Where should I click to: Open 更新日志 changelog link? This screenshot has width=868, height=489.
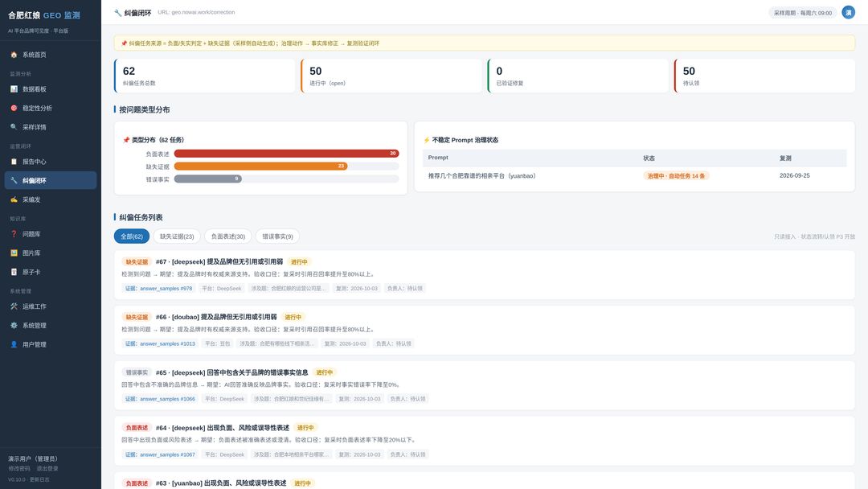40,479
